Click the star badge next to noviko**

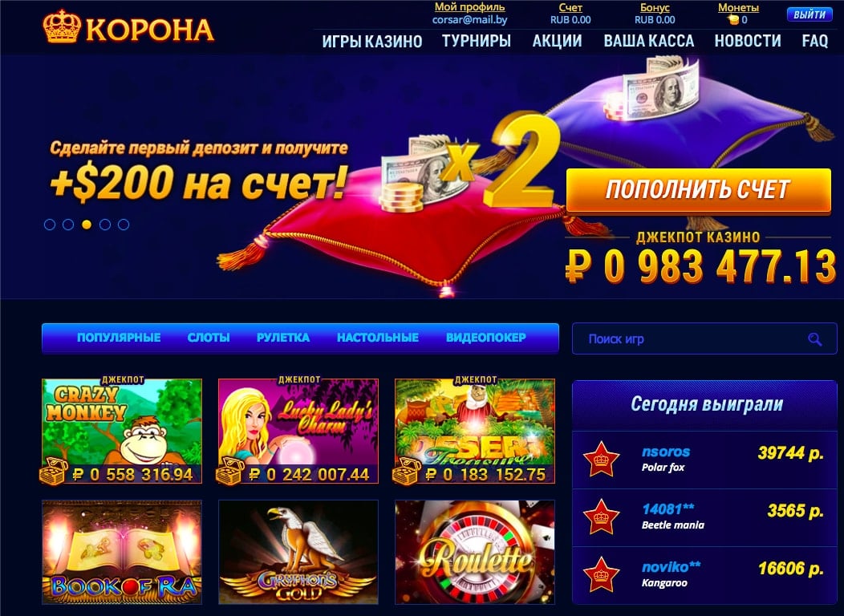[601, 574]
